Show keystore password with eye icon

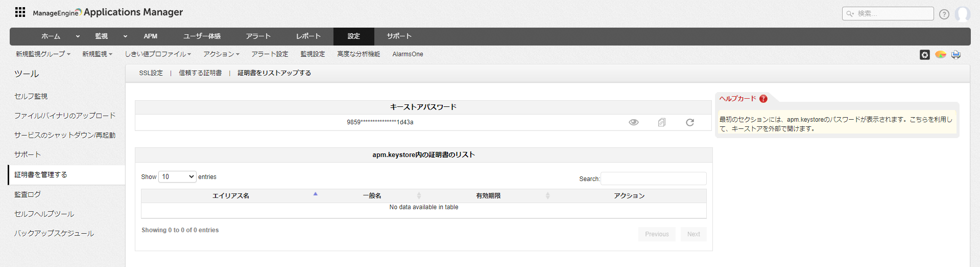pos(634,122)
